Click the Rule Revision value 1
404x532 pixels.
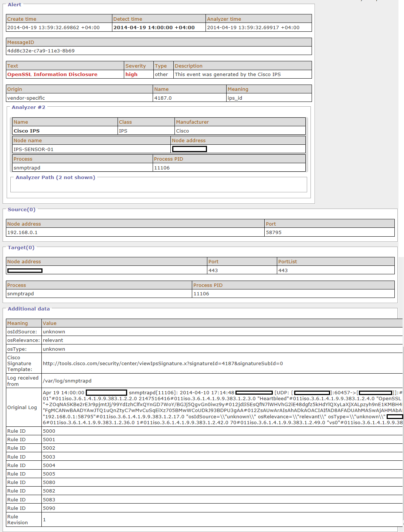[x=44, y=520]
